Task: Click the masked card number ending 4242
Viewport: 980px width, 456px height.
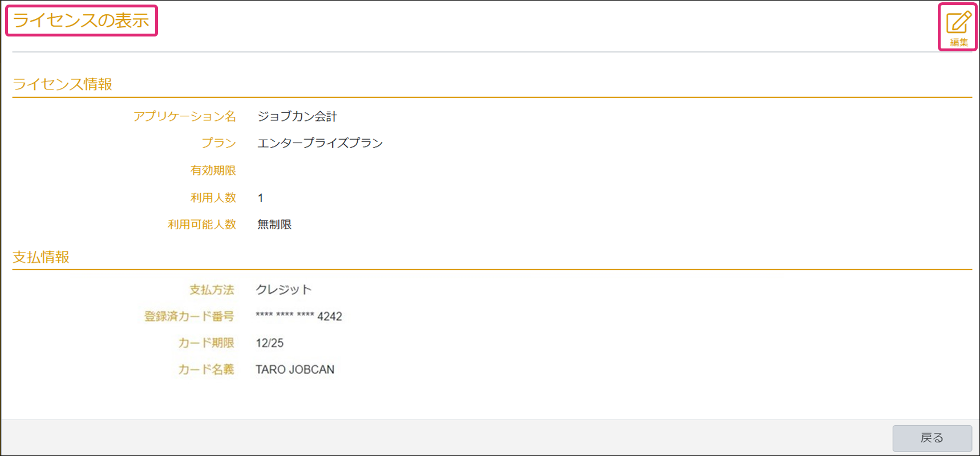Action: click(x=299, y=316)
